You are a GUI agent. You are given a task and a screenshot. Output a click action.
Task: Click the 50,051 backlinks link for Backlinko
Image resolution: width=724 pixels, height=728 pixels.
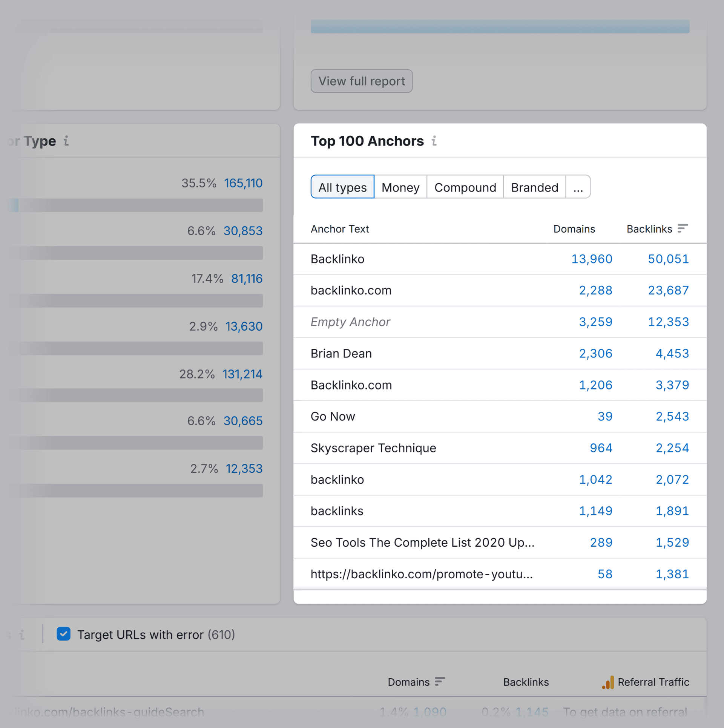coord(668,259)
